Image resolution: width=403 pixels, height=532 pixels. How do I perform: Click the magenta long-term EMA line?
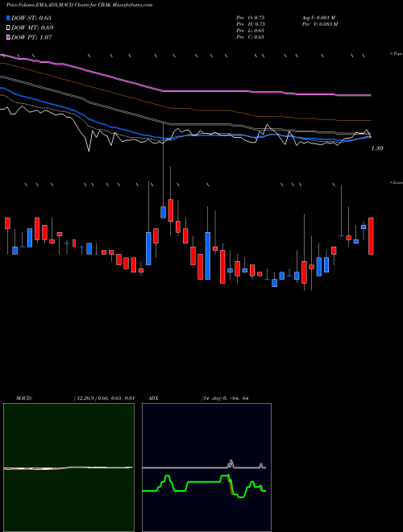click(204, 91)
